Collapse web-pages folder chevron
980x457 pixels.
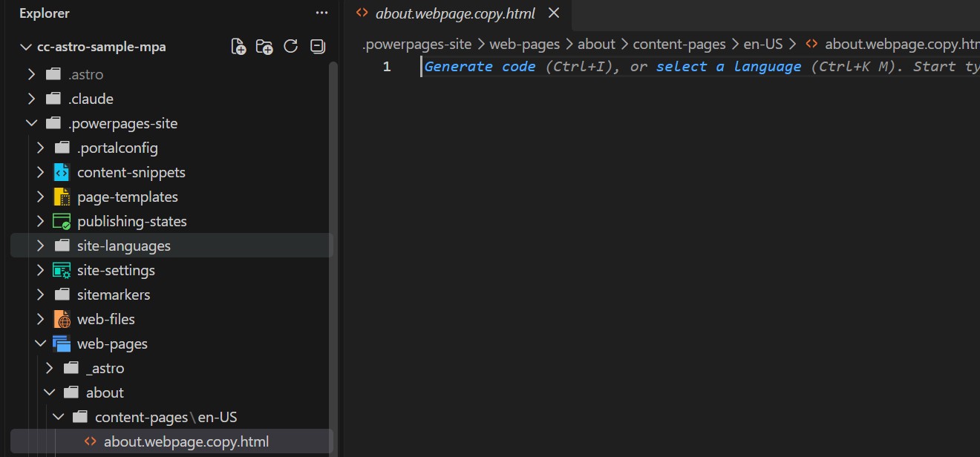coord(40,343)
